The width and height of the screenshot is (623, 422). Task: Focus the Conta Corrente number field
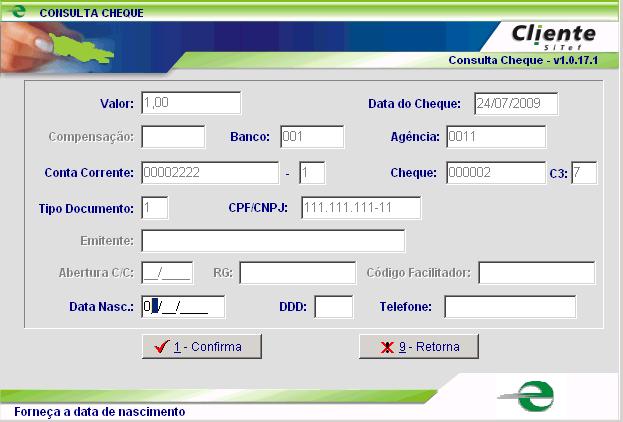tap(210, 173)
